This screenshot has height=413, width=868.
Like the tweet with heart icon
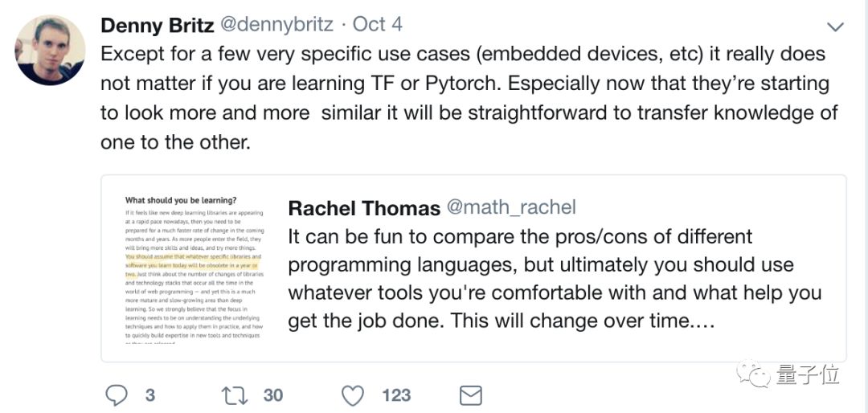click(x=353, y=395)
